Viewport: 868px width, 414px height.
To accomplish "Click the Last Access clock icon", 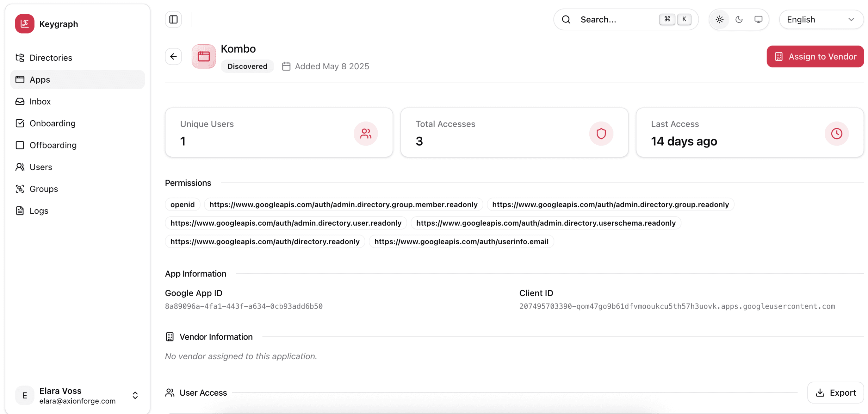I will (836, 134).
